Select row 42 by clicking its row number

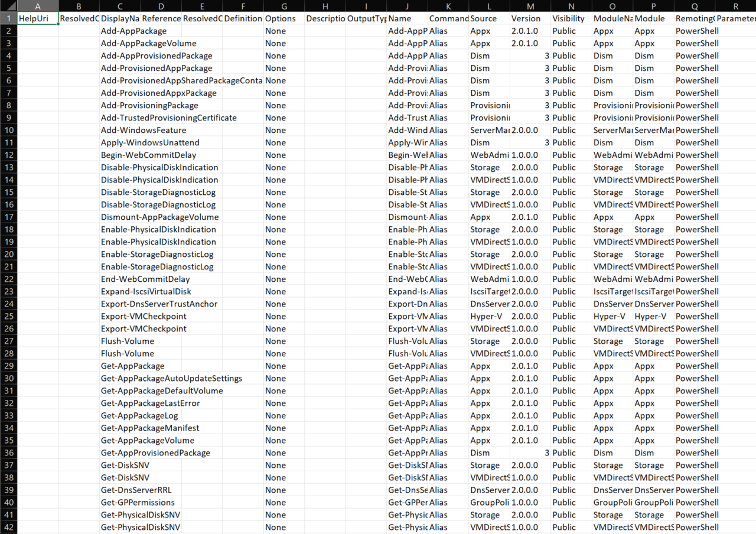coord(8,527)
